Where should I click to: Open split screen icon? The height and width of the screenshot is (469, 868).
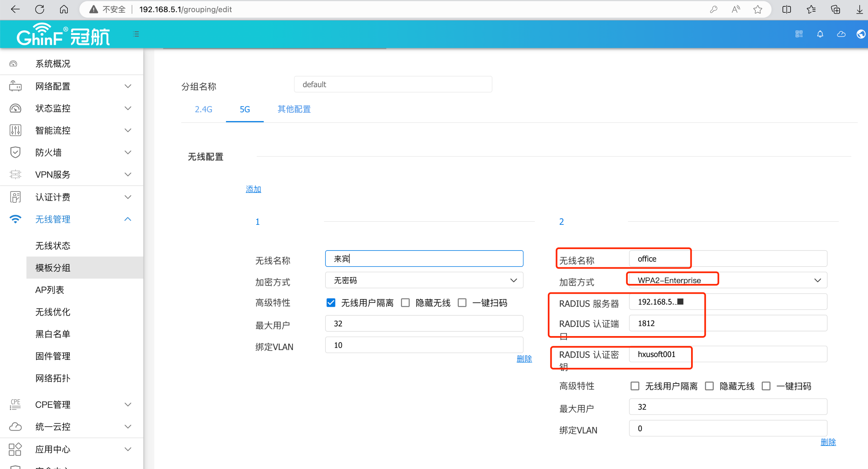pyautogui.click(x=787, y=9)
